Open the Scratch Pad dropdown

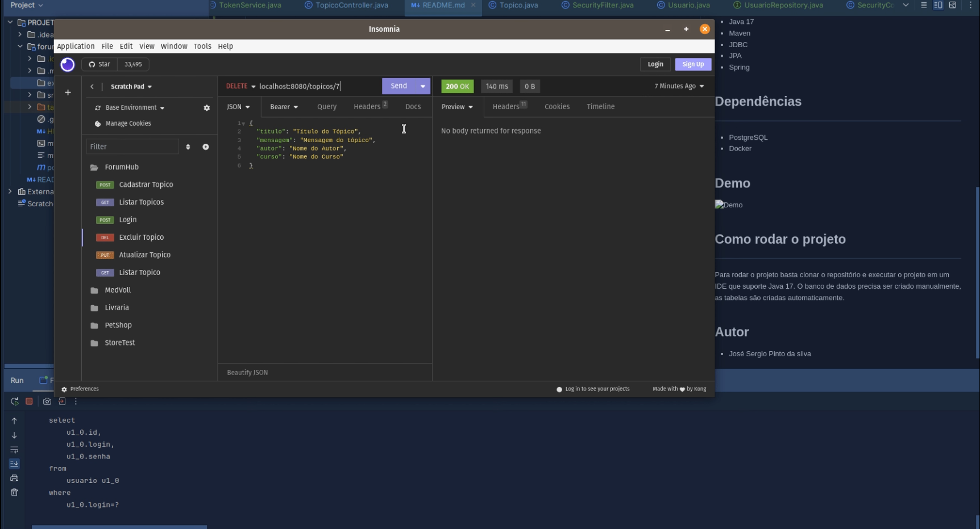click(x=131, y=87)
